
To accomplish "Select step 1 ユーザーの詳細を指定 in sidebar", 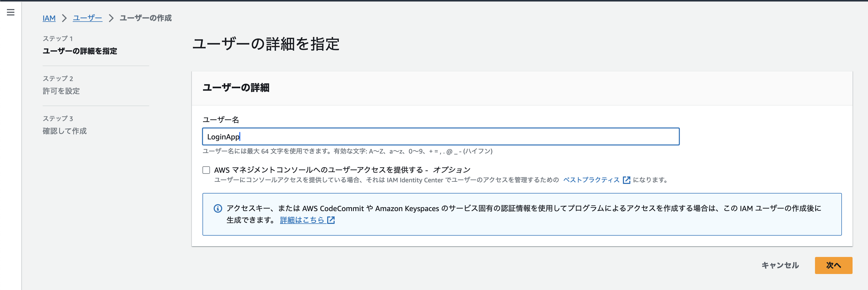I will click(x=80, y=51).
